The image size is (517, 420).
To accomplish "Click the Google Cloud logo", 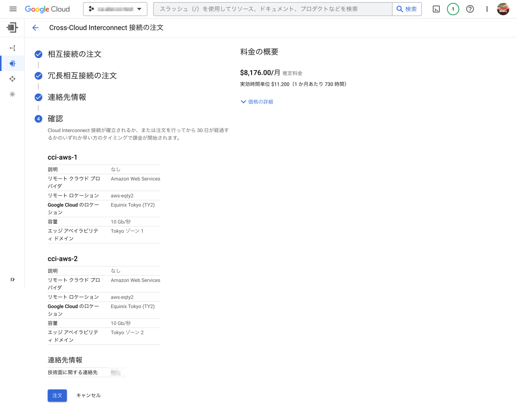I will tap(47, 9).
